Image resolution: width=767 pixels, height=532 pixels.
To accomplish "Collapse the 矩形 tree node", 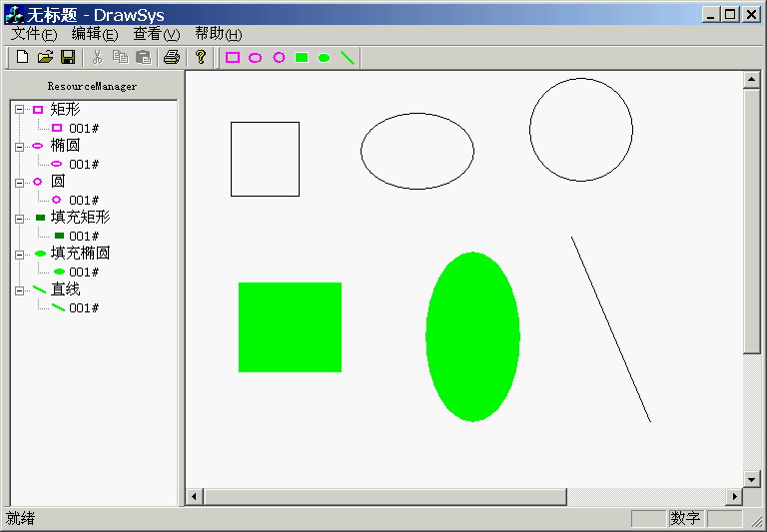I will 19,110.
